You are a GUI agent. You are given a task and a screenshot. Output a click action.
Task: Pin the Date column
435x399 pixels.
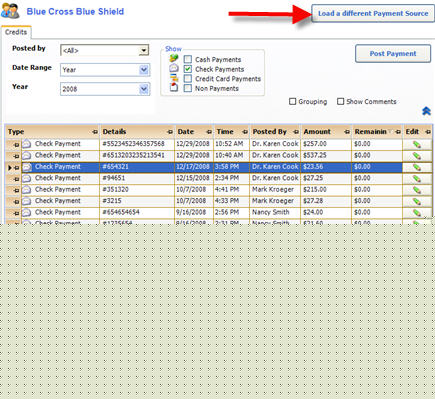pyautogui.click(x=209, y=132)
